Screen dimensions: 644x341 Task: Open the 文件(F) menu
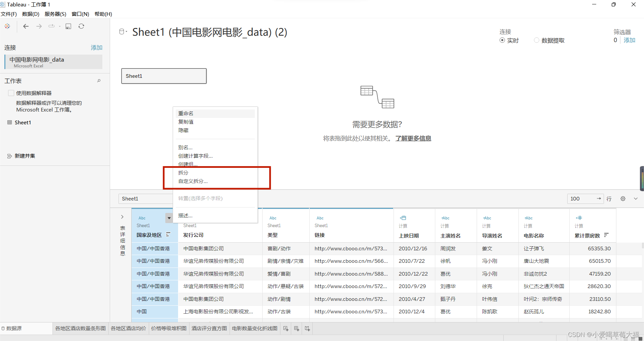click(9, 14)
